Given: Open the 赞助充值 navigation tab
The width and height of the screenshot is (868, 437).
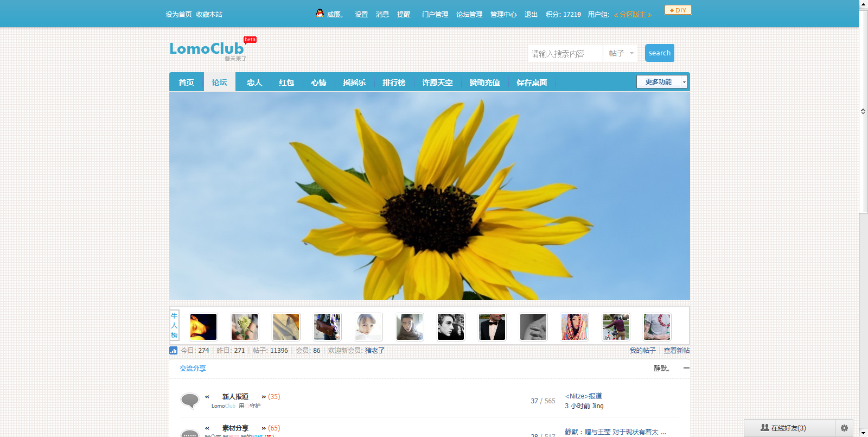Looking at the screenshot, I should (484, 83).
